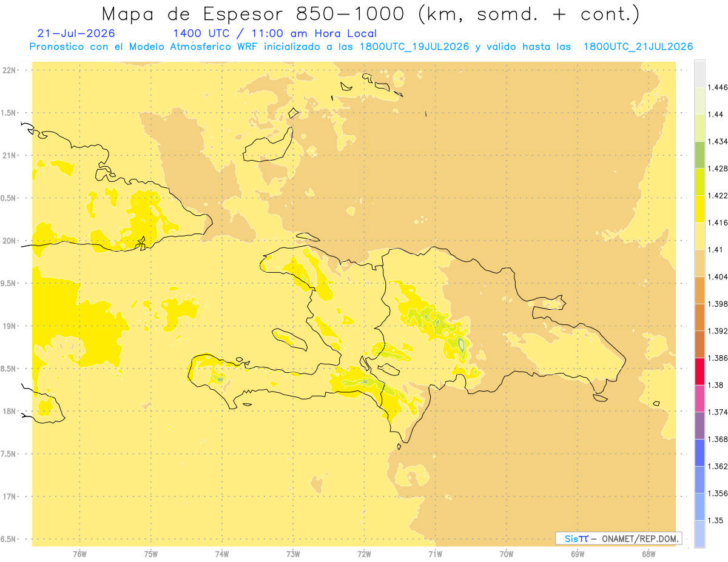
Task: Click the tan legend segment between 1.404 and 1.41
Action: [x=699, y=263]
